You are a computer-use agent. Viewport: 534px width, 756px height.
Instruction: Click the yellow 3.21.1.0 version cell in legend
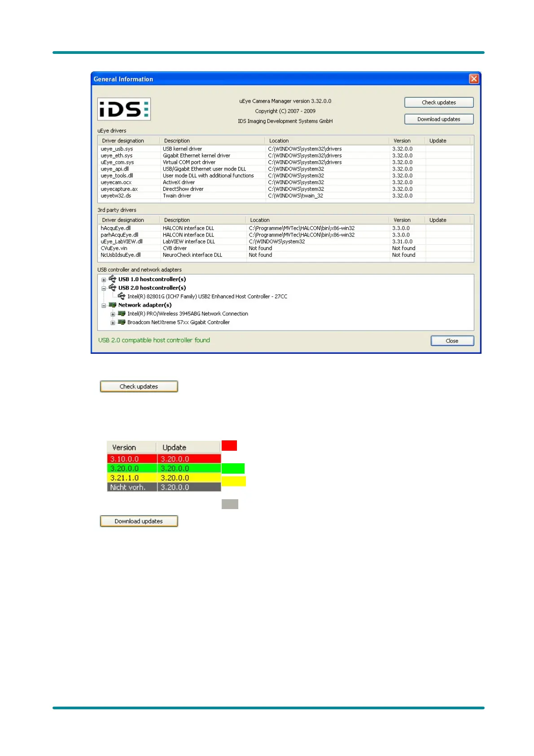coord(132,478)
